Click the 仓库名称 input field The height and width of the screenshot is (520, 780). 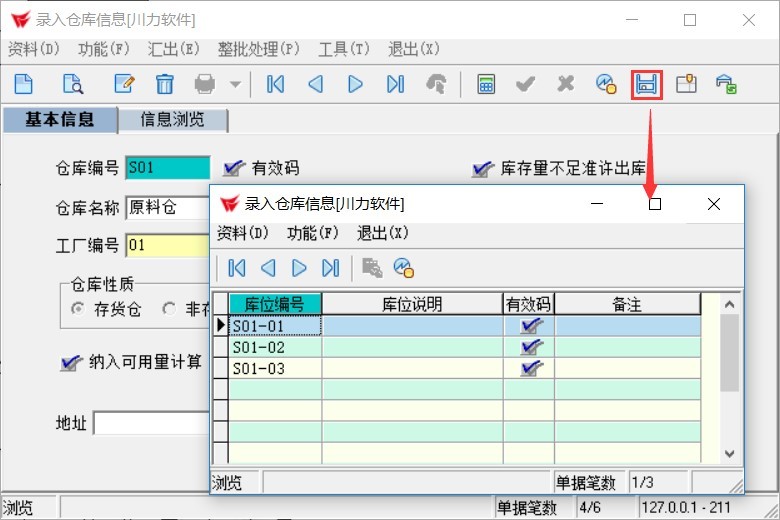click(x=167, y=208)
